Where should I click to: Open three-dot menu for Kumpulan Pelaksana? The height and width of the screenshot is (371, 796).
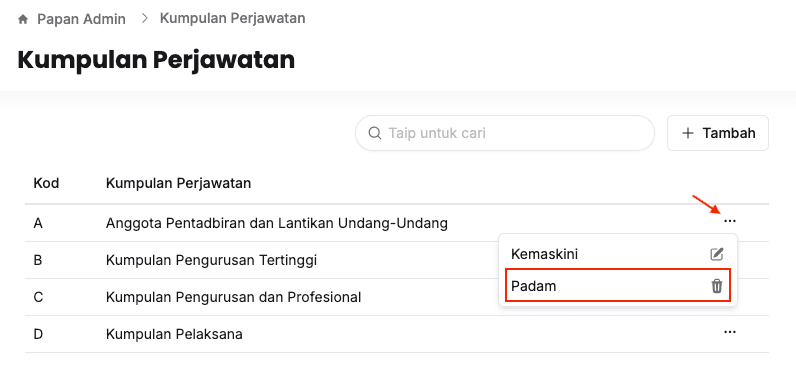pos(730,332)
